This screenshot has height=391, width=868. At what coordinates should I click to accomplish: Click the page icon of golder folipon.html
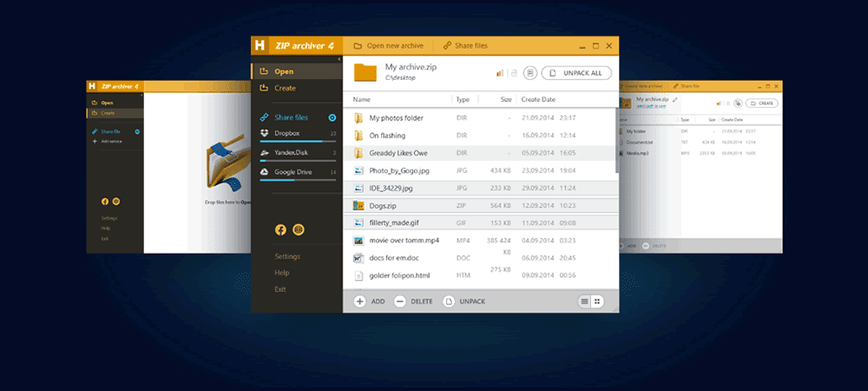click(358, 275)
